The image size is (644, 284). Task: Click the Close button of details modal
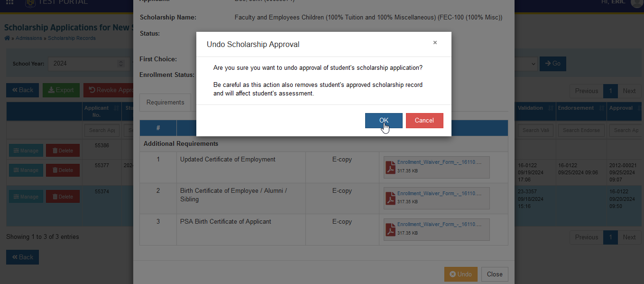495,274
